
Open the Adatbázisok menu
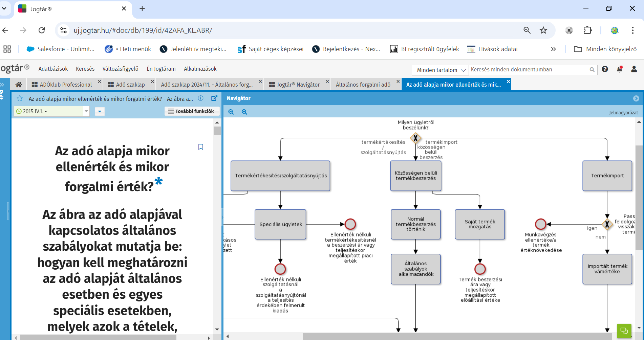point(53,69)
